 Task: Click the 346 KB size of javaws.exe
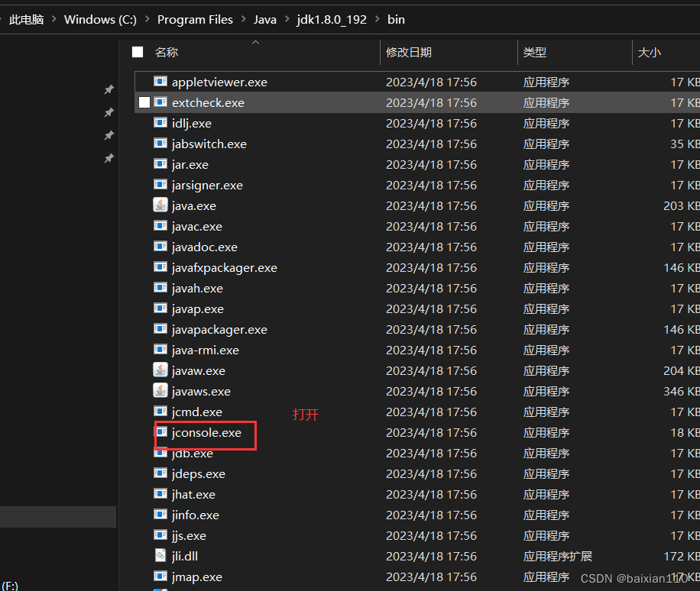pos(681,391)
